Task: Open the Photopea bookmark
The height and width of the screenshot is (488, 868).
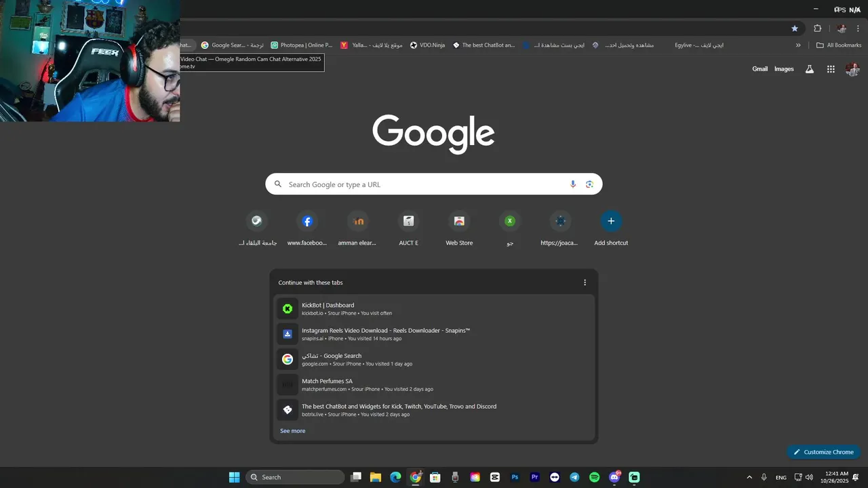Action: 302,45
